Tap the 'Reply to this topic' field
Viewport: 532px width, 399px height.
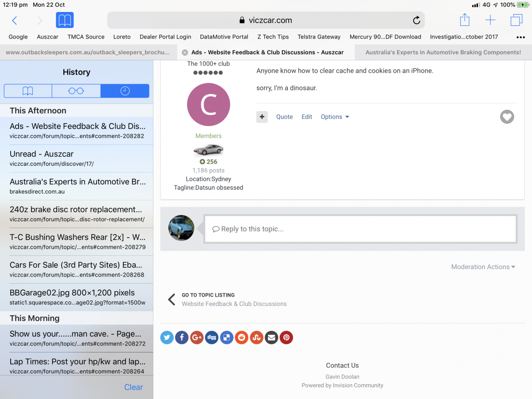(x=360, y=229)
